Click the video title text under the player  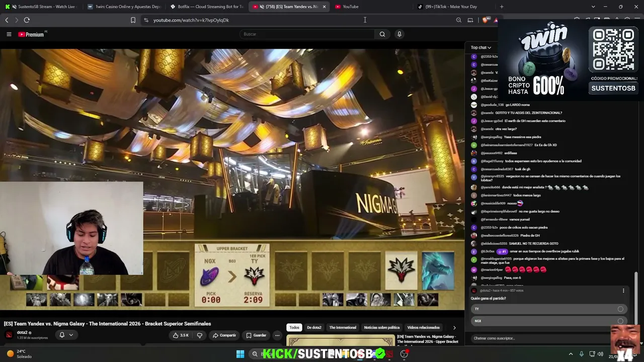[x=108, y=324]
